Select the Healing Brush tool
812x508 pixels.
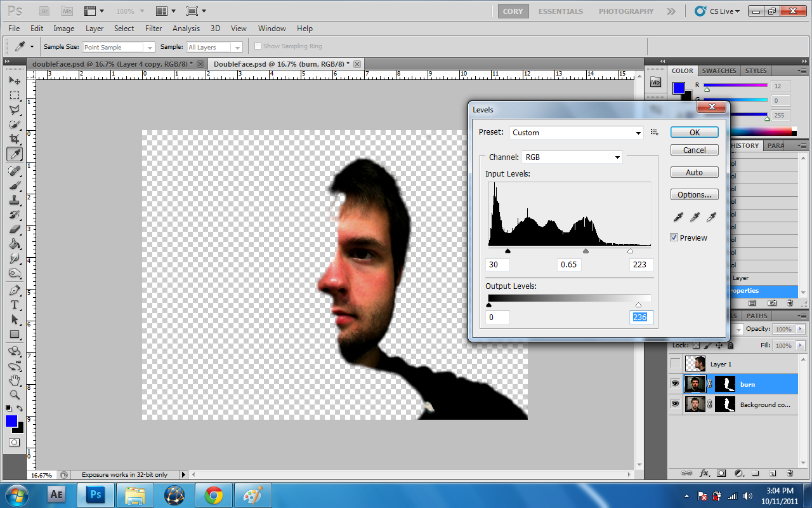tap(14, 171)
